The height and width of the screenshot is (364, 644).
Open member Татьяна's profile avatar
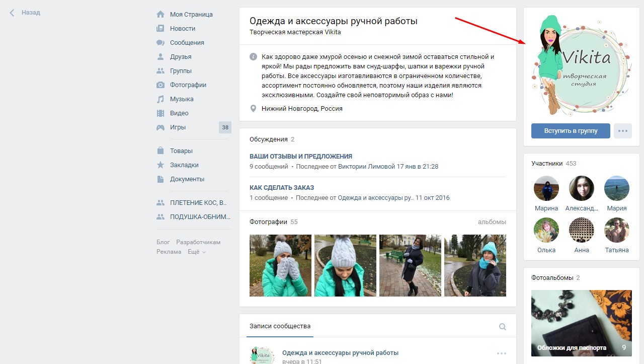tap(617, 230)
